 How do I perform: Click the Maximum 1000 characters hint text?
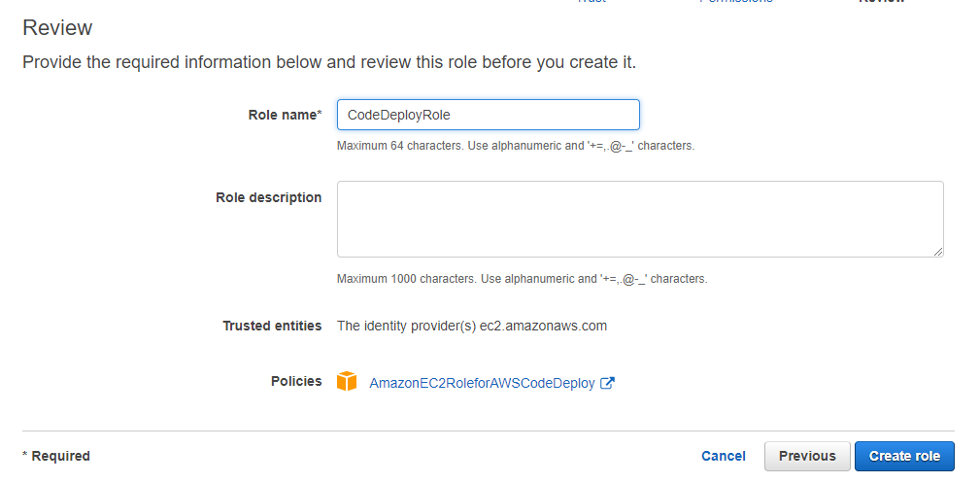coord(522,278)
